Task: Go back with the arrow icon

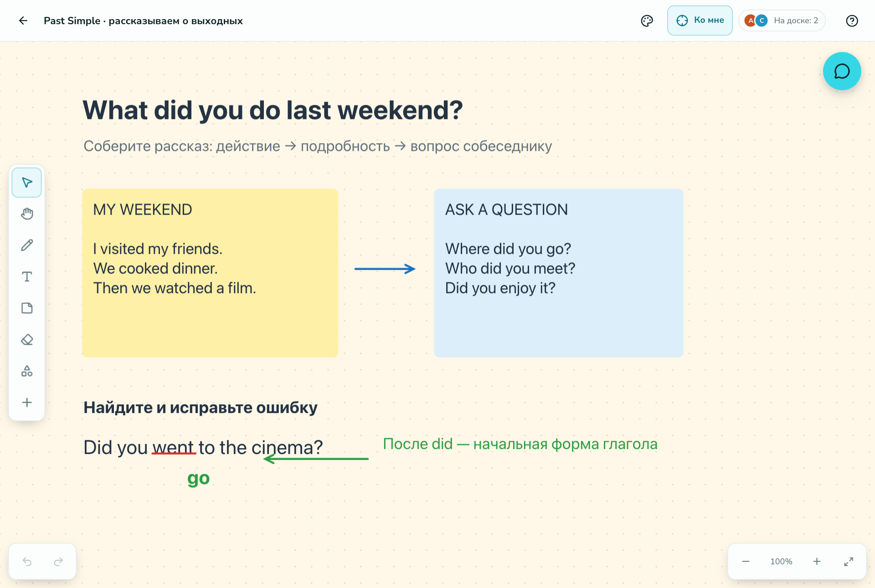Action: 23,21
